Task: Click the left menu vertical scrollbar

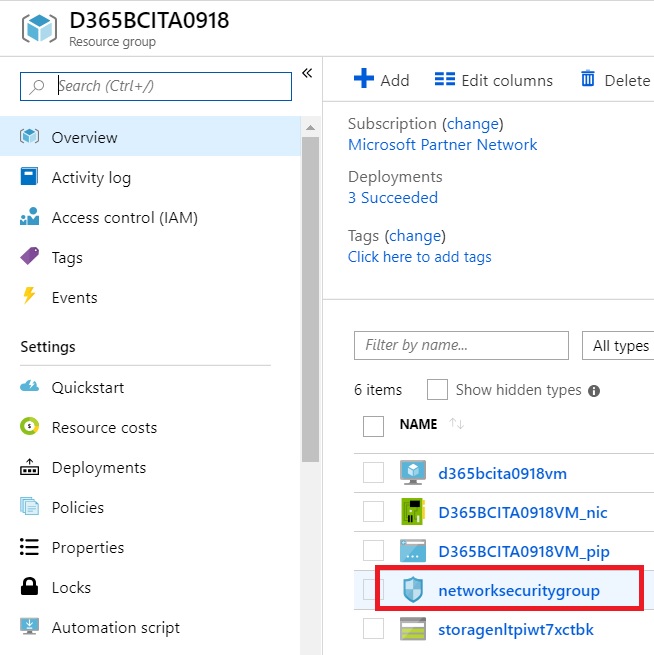Action: click(x=310, y=300)
